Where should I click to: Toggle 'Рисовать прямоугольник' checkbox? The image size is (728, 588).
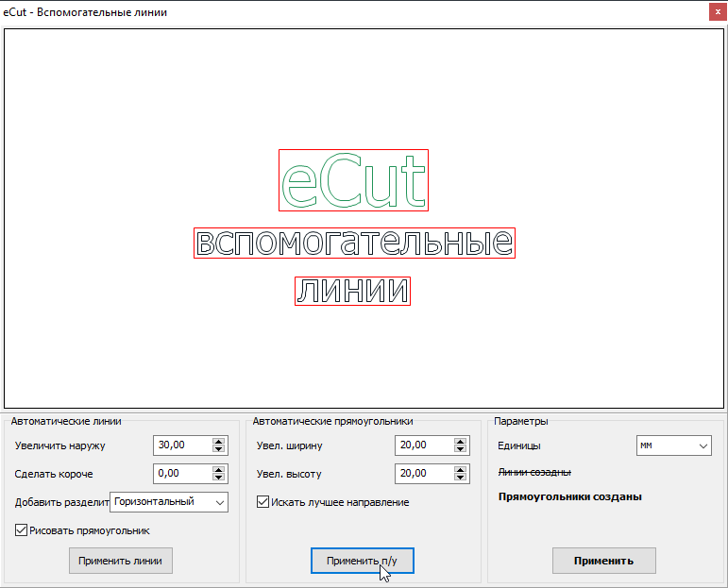[x=21, y=530]
